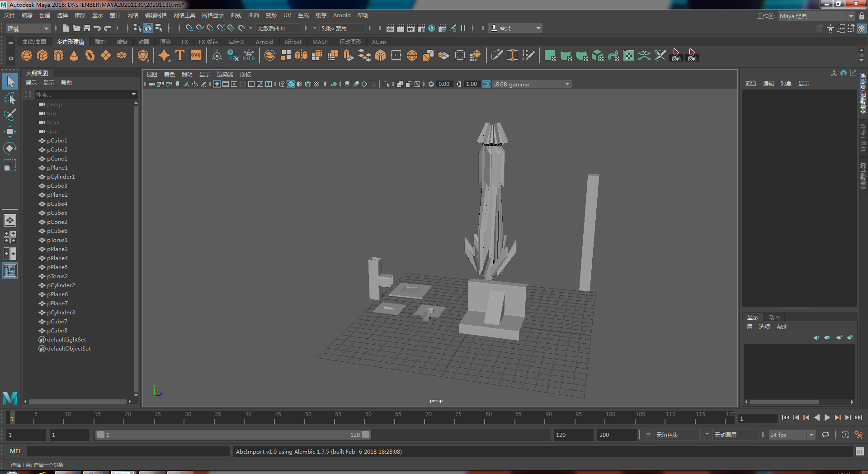868x474 pixels.
Task: Toggle use all lights bulb icon
Action: 325,84
